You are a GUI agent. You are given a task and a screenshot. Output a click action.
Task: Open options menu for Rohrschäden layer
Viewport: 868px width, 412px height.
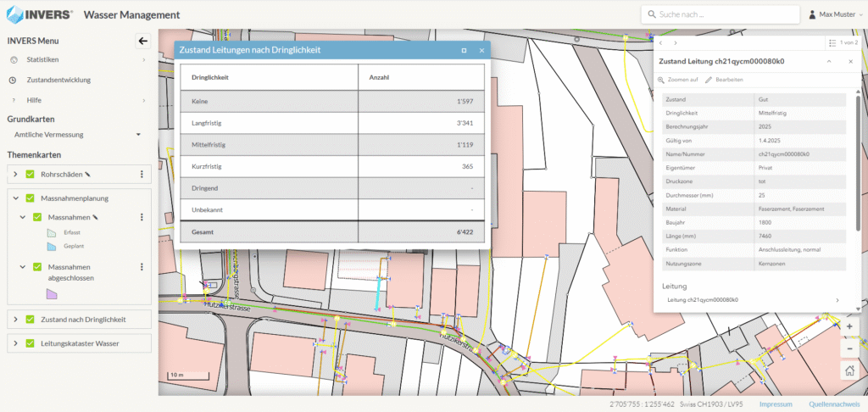click(142, 175)
